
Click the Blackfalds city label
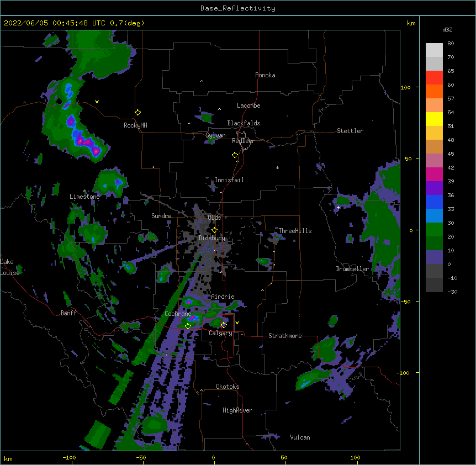click(244, 123)
